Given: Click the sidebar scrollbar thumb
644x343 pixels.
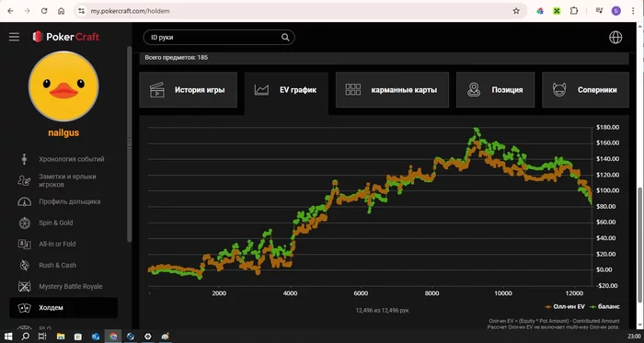Looking at the screenshot, I should pyautogui.click(x=130, y=143).
